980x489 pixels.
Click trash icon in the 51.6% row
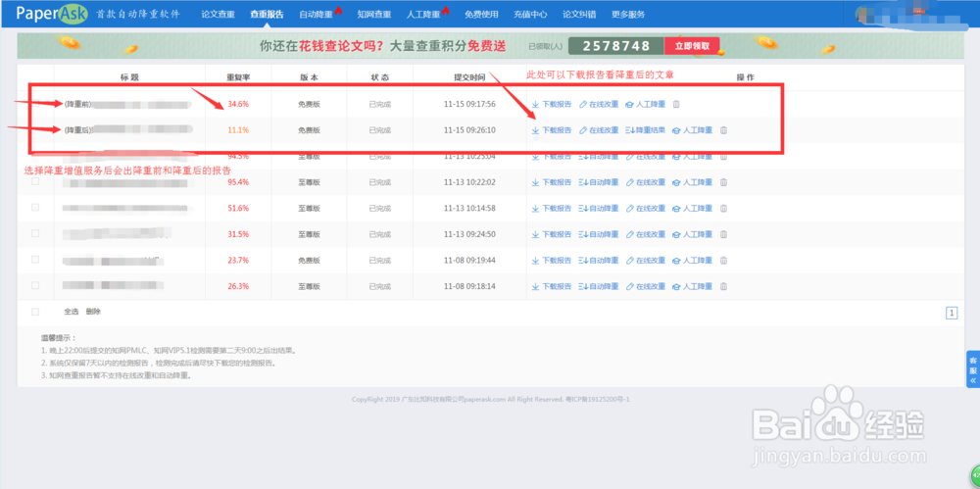[x=724, y=208]
